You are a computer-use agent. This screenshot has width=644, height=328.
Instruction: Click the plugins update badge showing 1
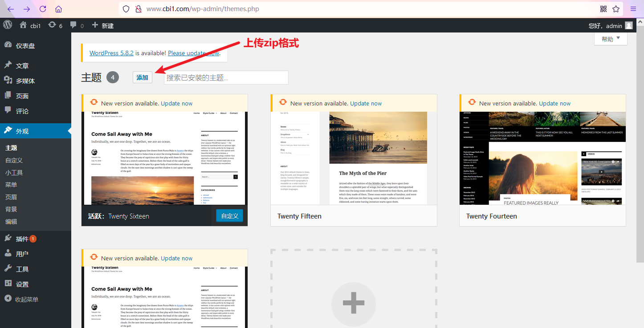pos(33,239)
